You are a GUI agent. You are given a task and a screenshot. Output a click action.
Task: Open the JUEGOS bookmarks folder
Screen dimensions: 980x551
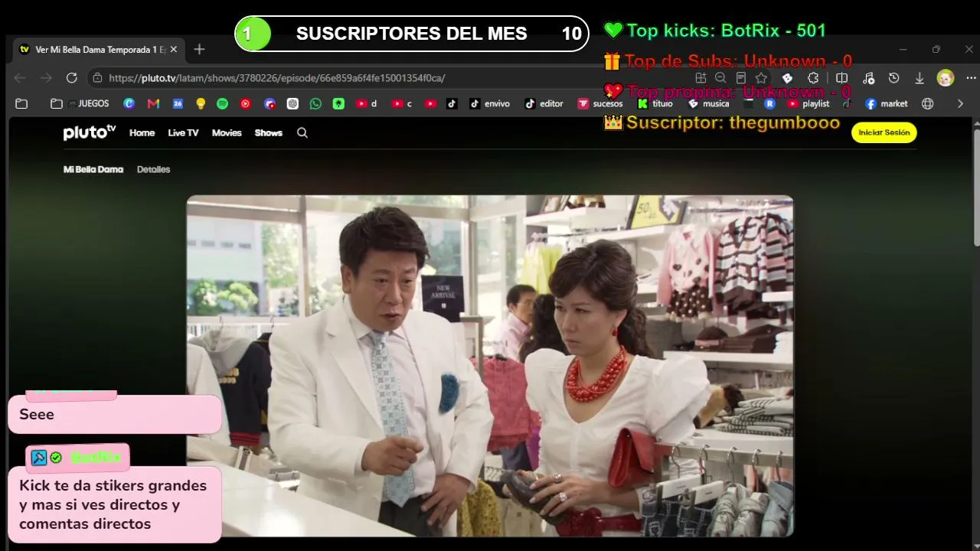point(80,103)
